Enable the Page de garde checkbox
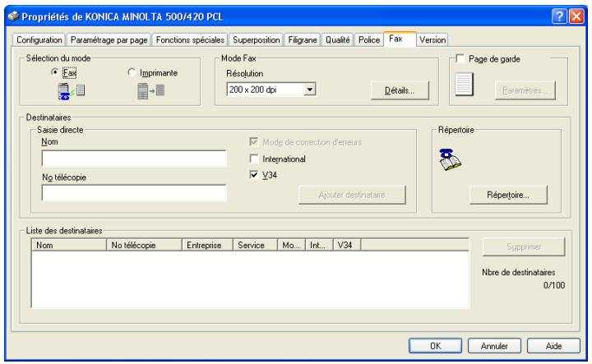Viewport: 592px width, 364px height. 460,58
